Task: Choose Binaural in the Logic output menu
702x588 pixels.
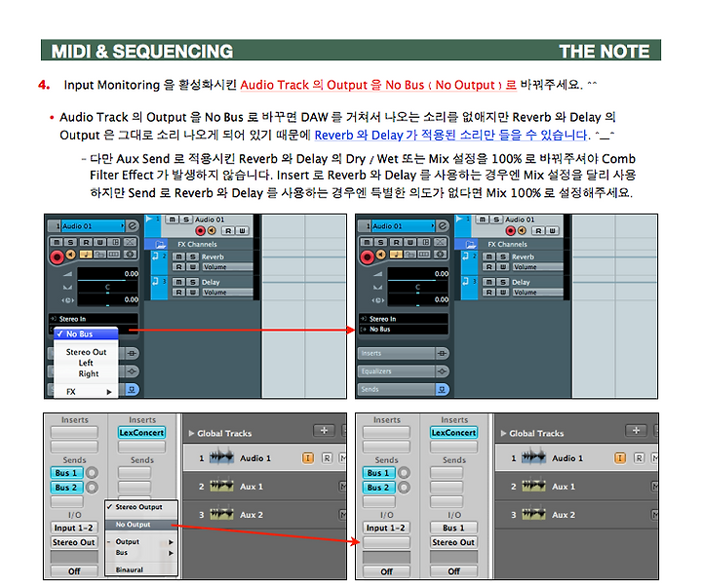Action: [x=141, y=569]
